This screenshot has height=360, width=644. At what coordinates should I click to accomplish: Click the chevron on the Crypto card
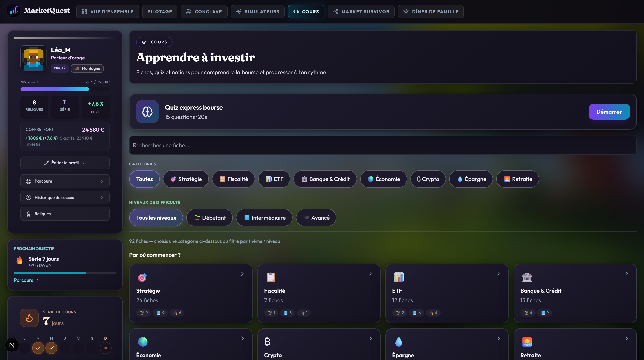pos(370,338)
